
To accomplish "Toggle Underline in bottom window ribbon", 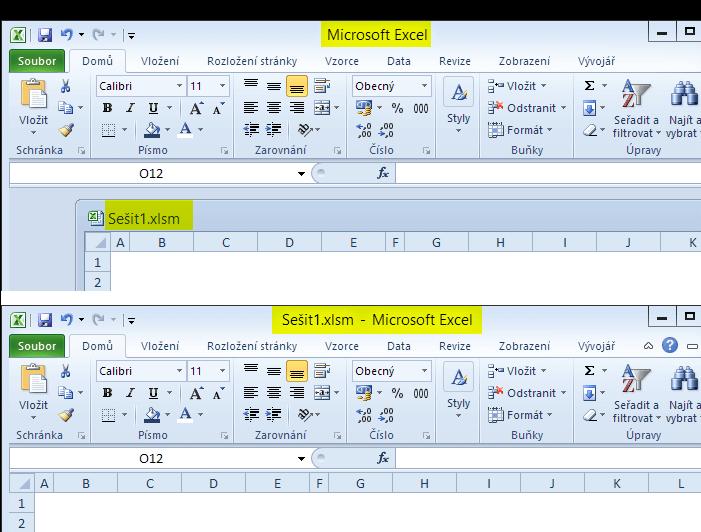I will click(x=153, y=393).
